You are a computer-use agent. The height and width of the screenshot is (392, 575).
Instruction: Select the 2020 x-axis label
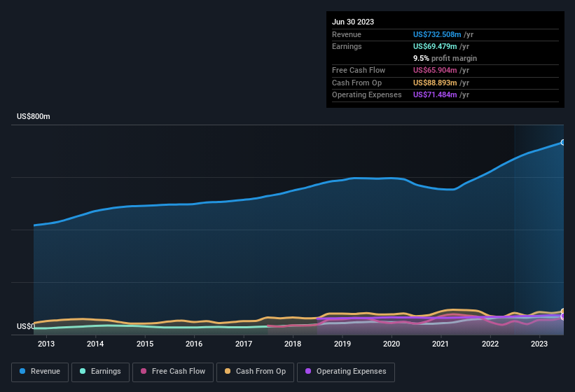(x=392, y=344)
